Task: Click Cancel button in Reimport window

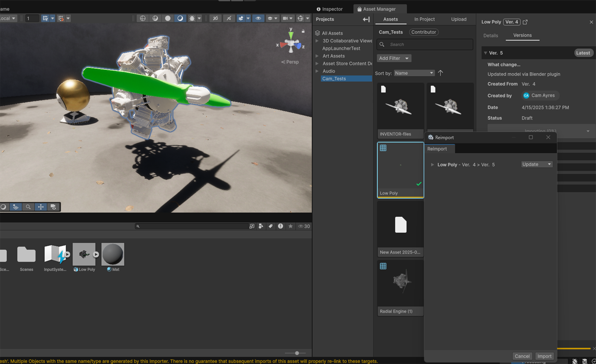Action: (522, 356)
